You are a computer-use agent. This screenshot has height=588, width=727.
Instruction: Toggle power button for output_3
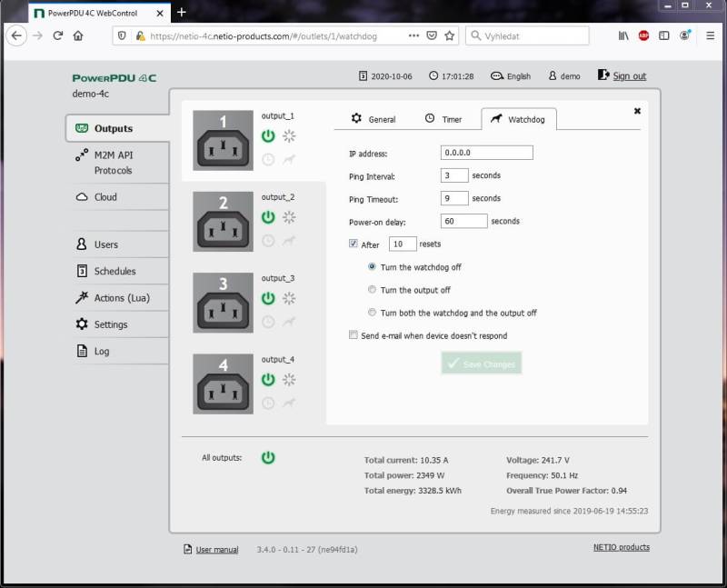268,298
